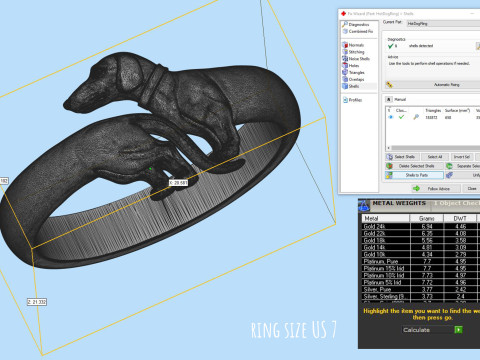Screen dimensions: 480x360
Task: Click the green play icon next to Calculate
Action: 459,330
